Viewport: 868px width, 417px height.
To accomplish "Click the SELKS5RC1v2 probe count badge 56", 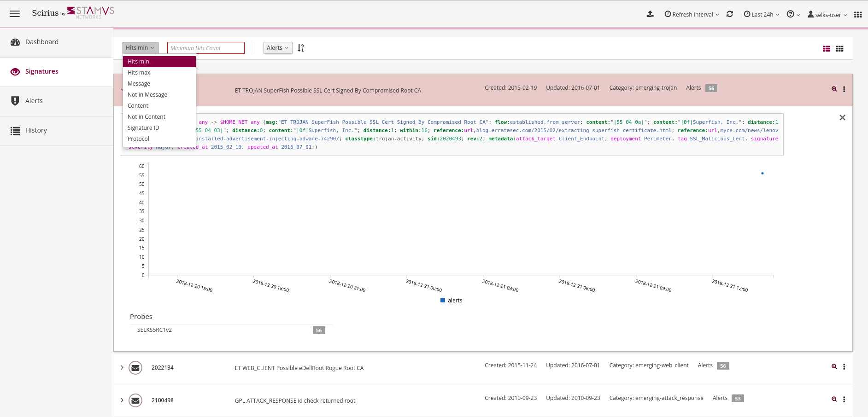I will coord(319,330).
